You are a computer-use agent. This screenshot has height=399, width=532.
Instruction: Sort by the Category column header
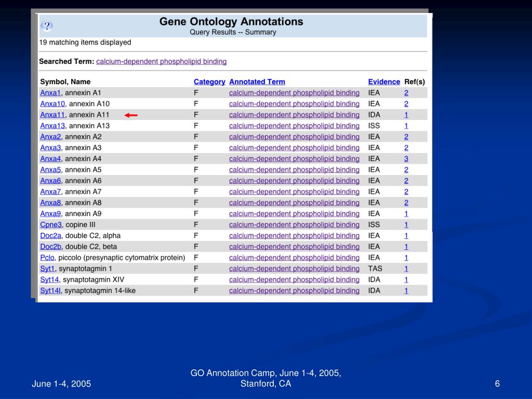(x=209, y=82)
